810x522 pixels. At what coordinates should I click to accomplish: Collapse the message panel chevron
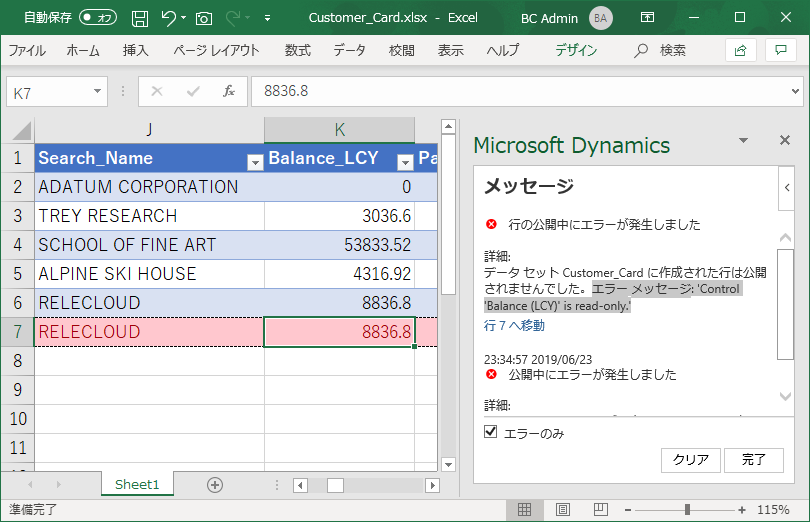point(787,188)
